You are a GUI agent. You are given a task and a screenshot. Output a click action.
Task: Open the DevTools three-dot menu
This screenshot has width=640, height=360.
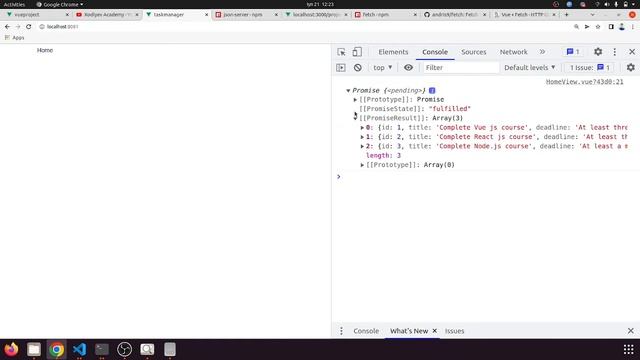click(x=615, y=52)
